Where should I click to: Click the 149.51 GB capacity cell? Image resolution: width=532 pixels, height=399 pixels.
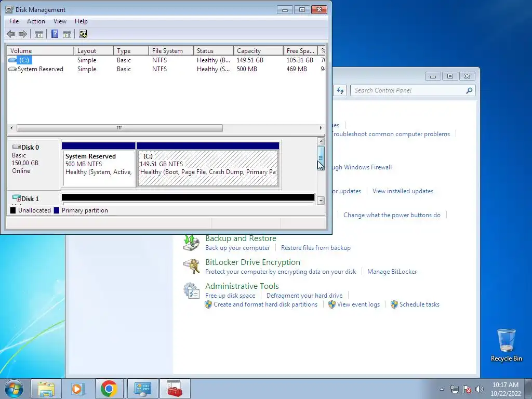click(x=250, y=60)
